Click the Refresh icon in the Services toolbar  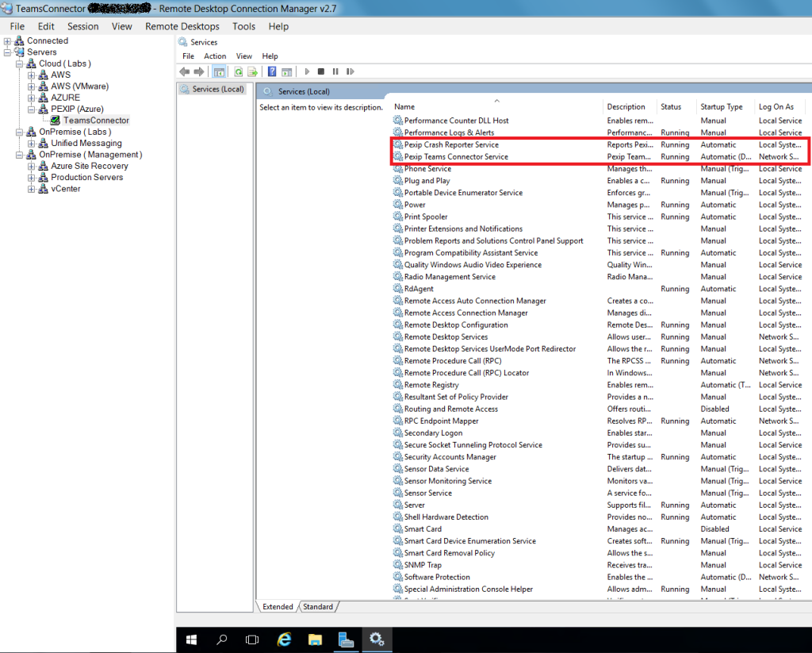pos(238,71)
